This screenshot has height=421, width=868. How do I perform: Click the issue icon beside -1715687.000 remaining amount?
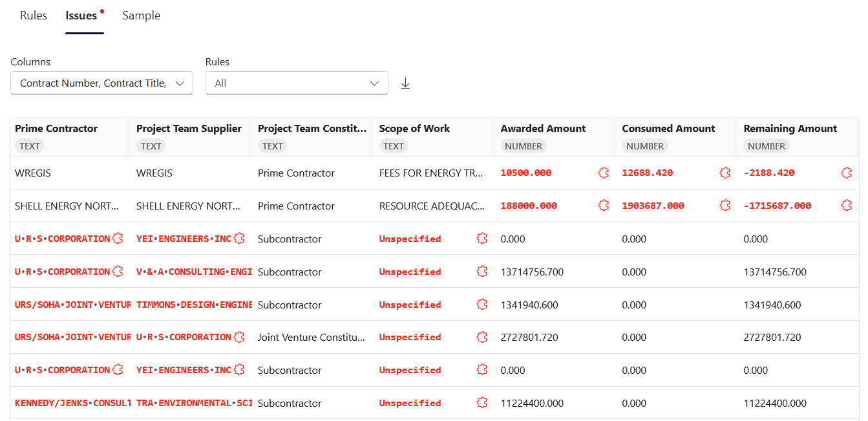point(847,205)
